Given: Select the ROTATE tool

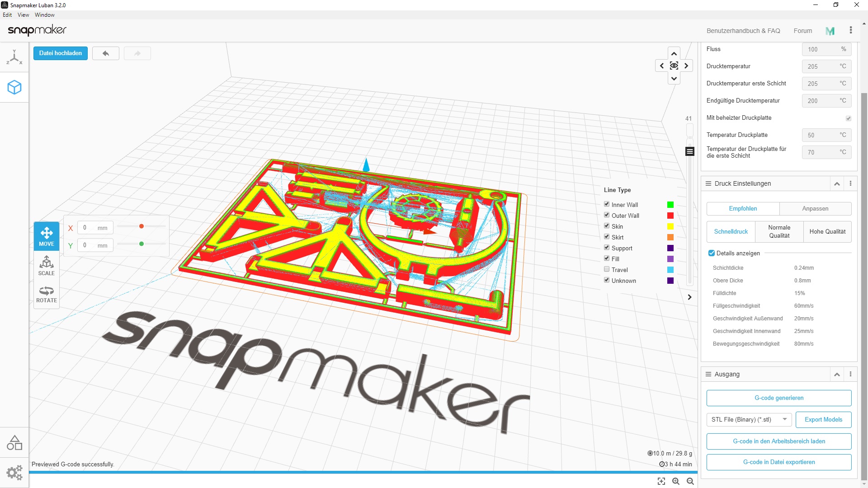Looking at the screenshot, I should [x=47, y=294].
